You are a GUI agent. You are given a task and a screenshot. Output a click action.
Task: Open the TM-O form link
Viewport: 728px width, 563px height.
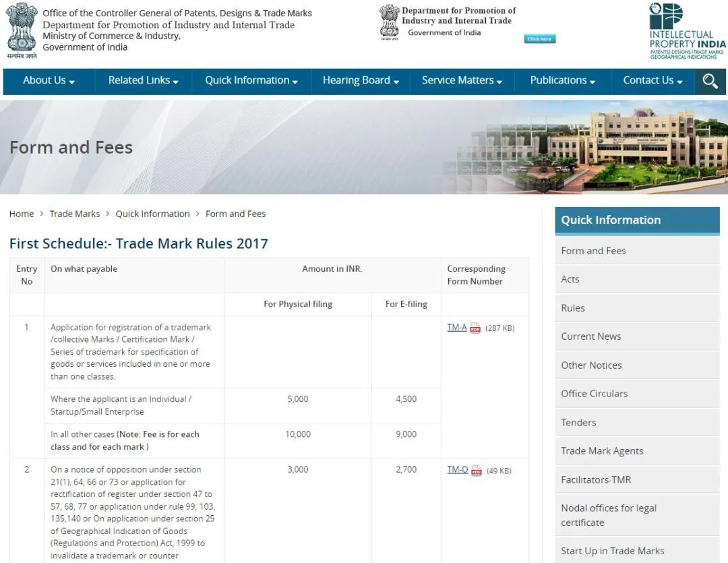point(457,470)
